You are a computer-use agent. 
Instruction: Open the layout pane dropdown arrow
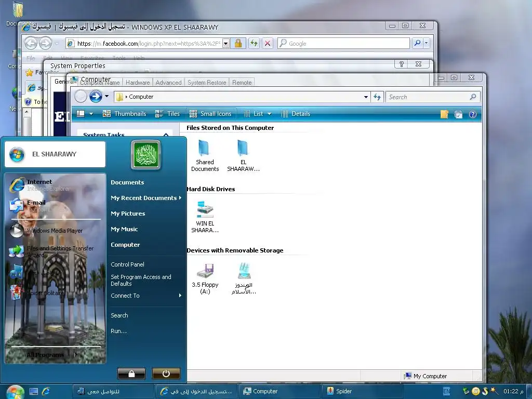point(91,114)
